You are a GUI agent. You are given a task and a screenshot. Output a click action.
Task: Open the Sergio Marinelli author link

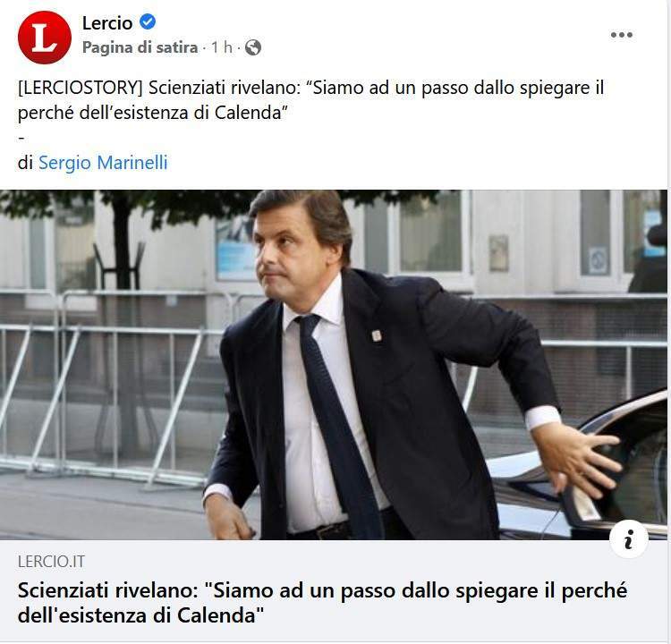click(x=103, y=163)
